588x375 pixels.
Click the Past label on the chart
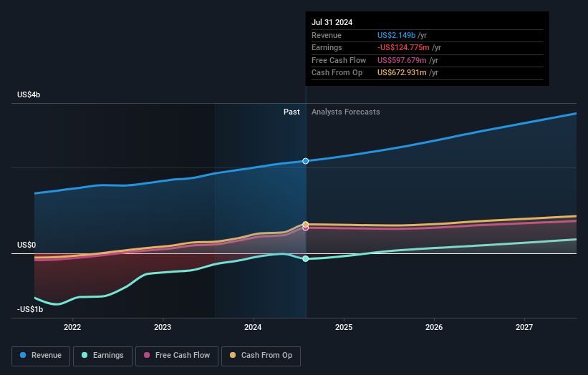pyautogui.click(x=291, y=112)
